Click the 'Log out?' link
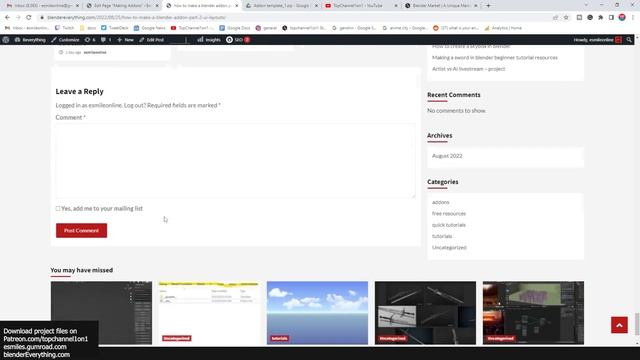The height and width of the screenshot is (360, 640). pos(135,105)
